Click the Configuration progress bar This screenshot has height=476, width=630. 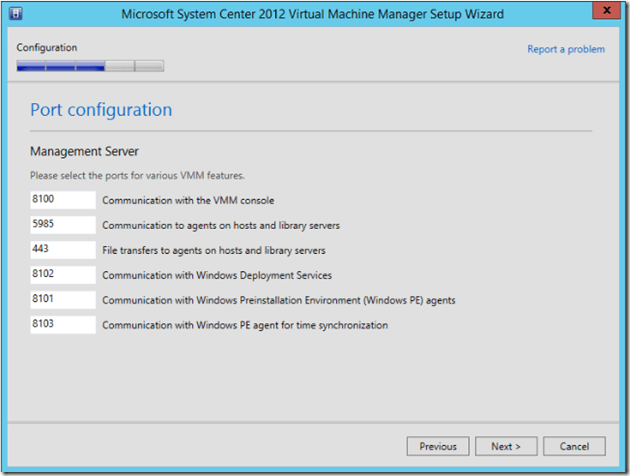(x=90, y=66)
